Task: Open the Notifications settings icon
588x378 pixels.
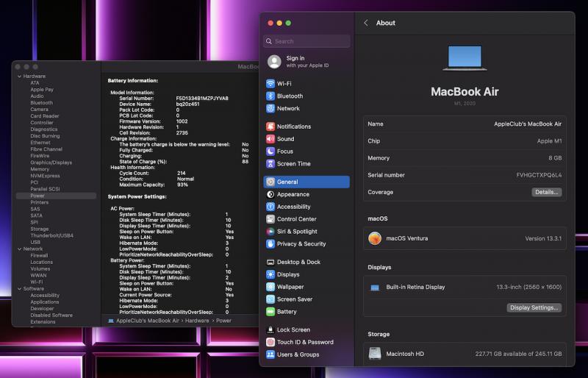Action: [x=270, y=126]
